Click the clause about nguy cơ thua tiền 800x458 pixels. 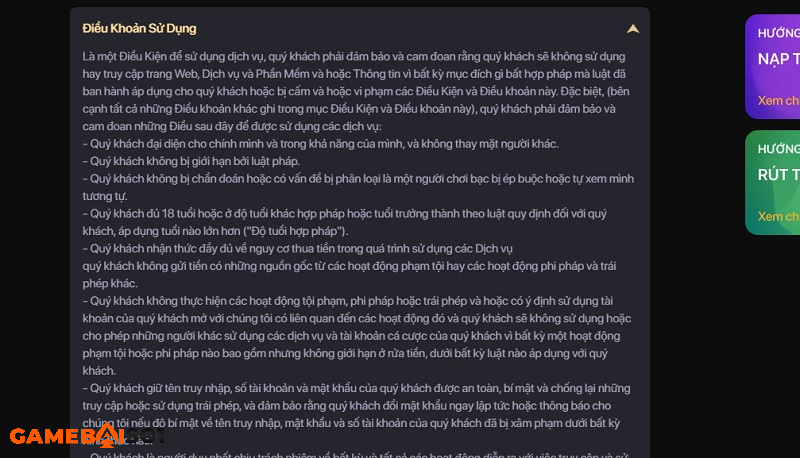pyautogui.click(x=297, y=248)
